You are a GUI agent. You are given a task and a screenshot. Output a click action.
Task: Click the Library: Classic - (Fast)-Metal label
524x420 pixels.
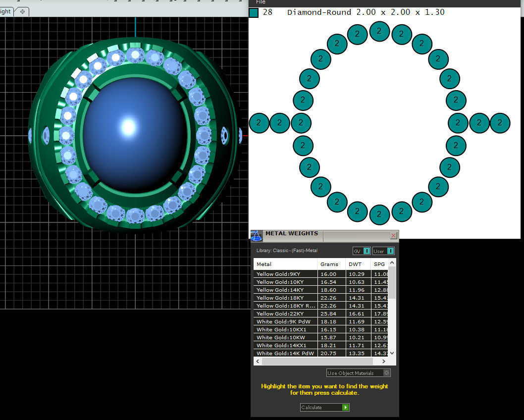coord(287,250)
